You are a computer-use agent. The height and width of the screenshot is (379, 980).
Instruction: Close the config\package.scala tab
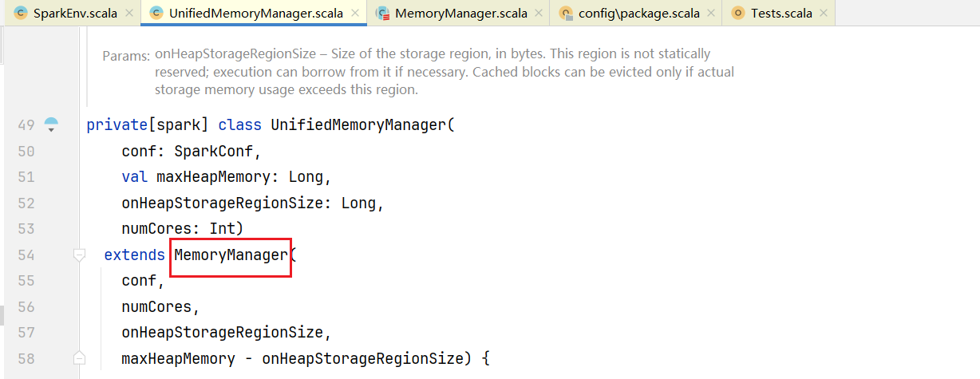708,14
